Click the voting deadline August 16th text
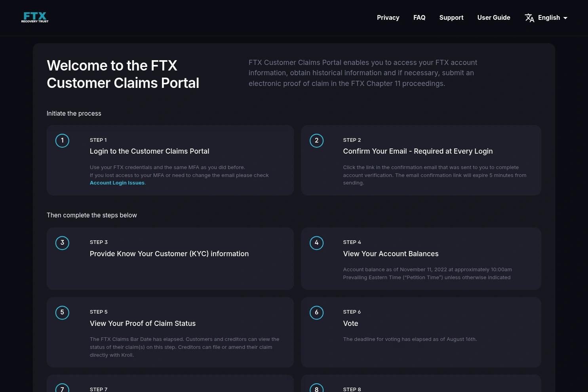This screenshot has height=392, width=588. 410,339
